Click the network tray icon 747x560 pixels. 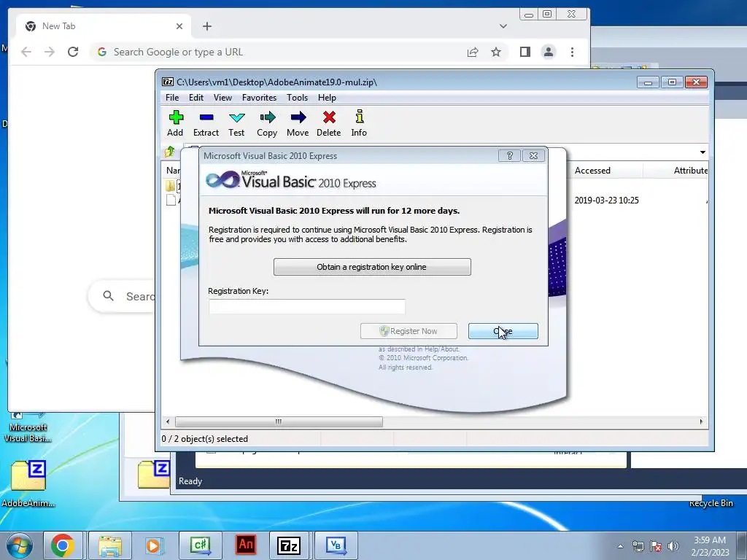tap(638, 546)
